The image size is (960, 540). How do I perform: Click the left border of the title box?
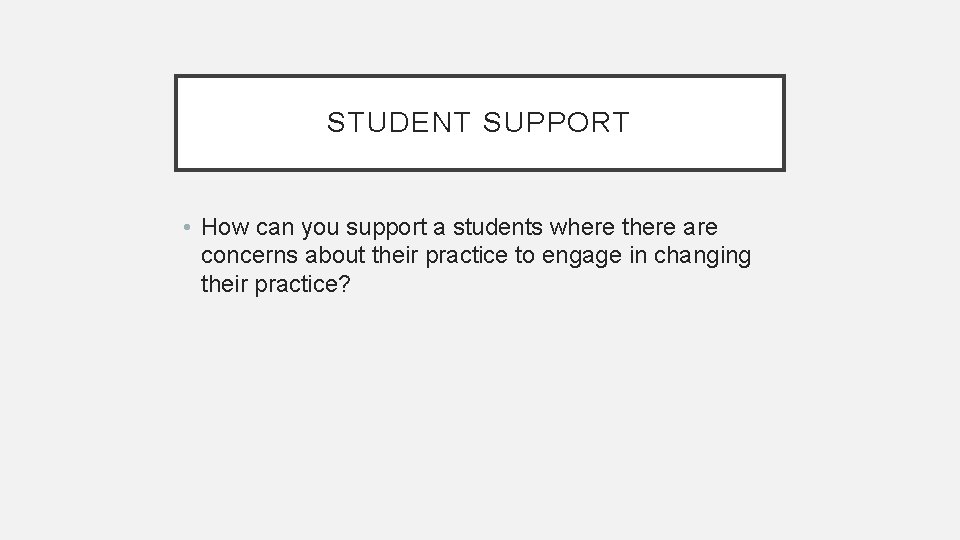(176, 123)
